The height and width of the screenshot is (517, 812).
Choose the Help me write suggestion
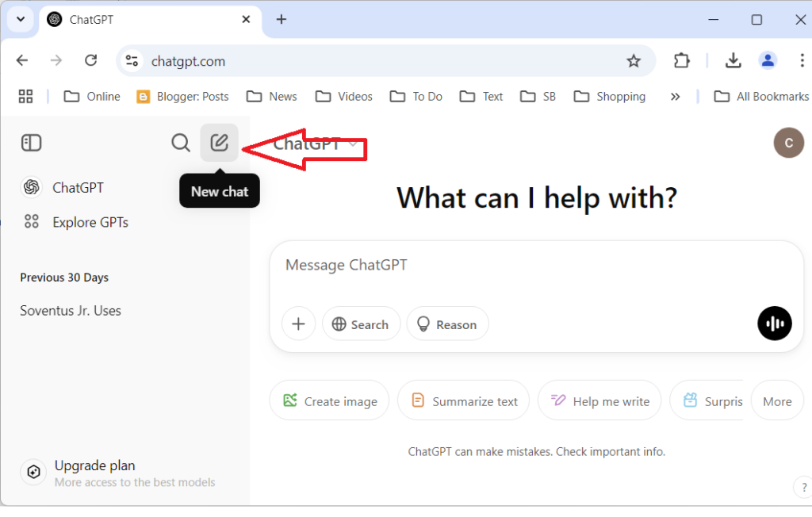click(x=599, y=401)
